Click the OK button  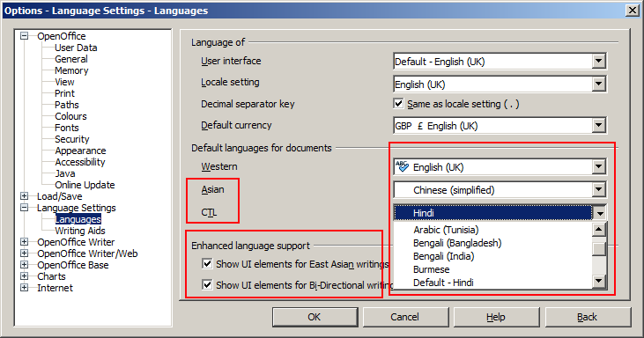click(315, 317)
